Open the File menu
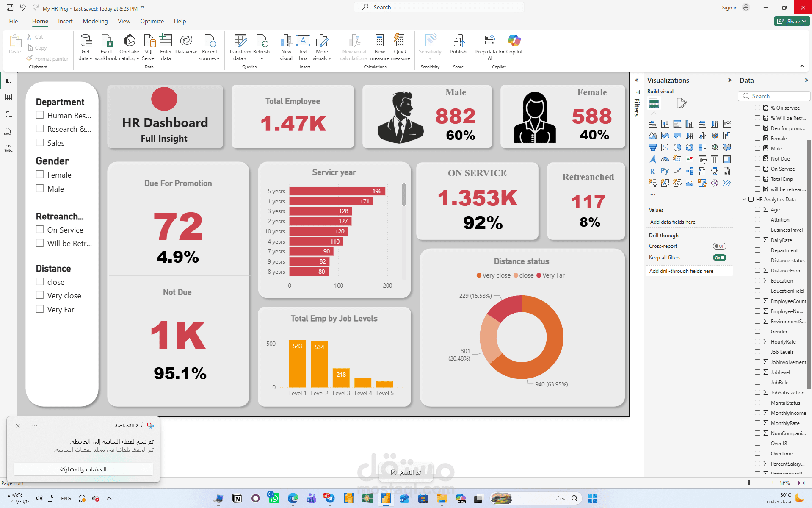This screenshot has height=508, width=812. pos(14,21)
